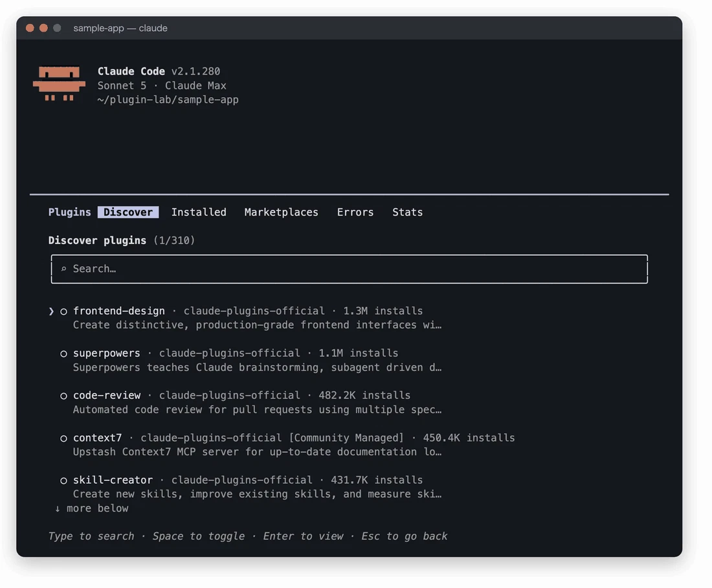The width and height of the screenshot is (712, 588).
Task: Select the Discover tab
Action: point(128,212)
